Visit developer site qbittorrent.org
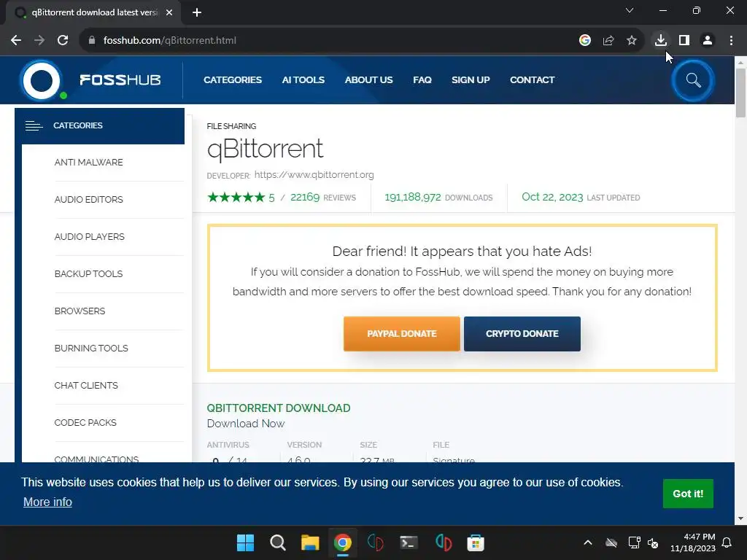 click(x=314, y=175)
